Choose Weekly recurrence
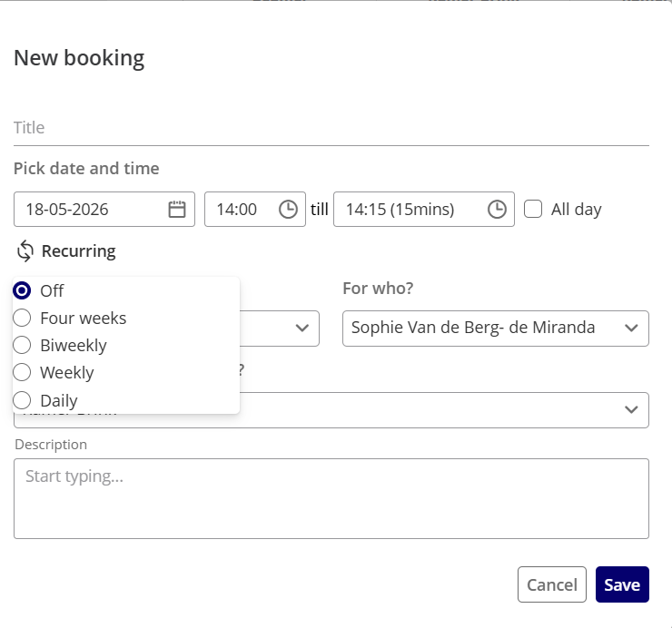This screenshot has height=628, width=672. tap(22, 373)
